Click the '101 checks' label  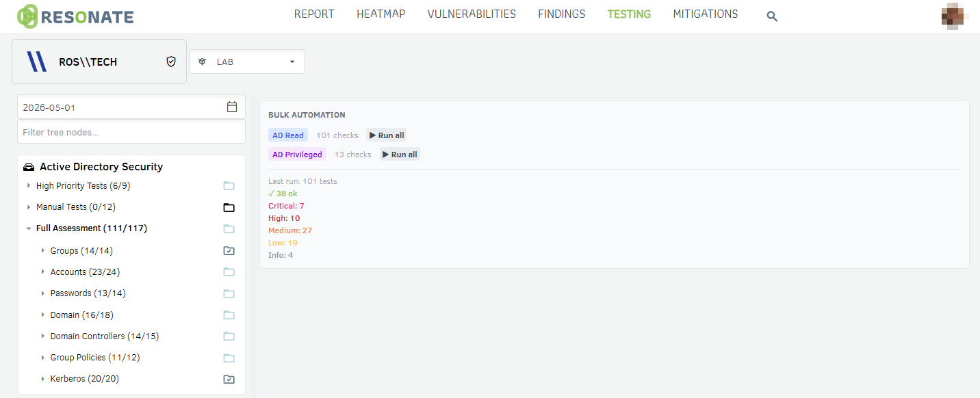[x=337, y=135]
